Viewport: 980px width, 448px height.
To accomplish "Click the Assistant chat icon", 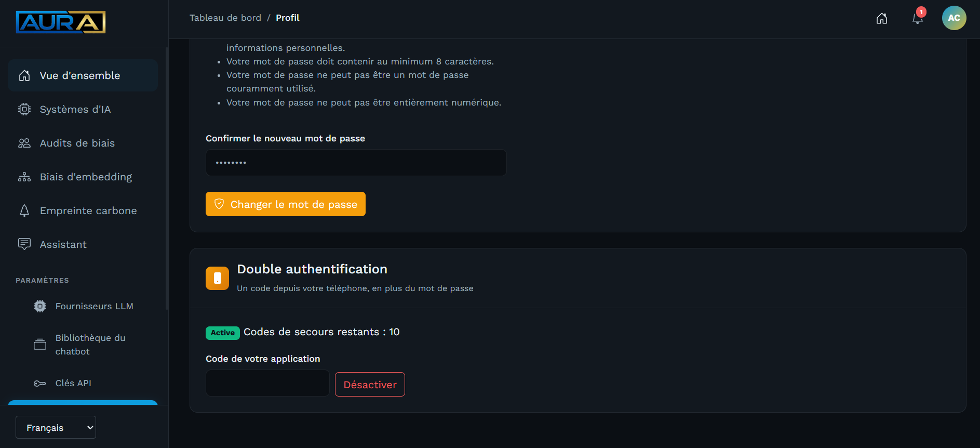I will (24, 244).
